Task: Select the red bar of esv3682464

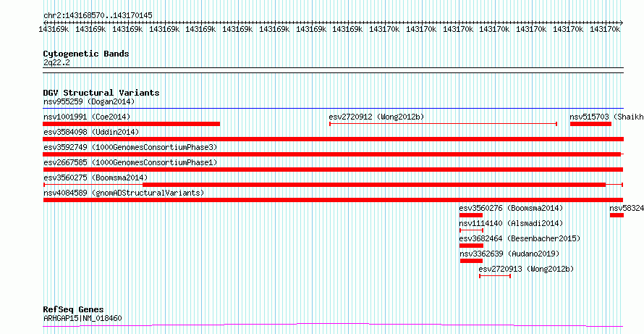Action: 471,246
